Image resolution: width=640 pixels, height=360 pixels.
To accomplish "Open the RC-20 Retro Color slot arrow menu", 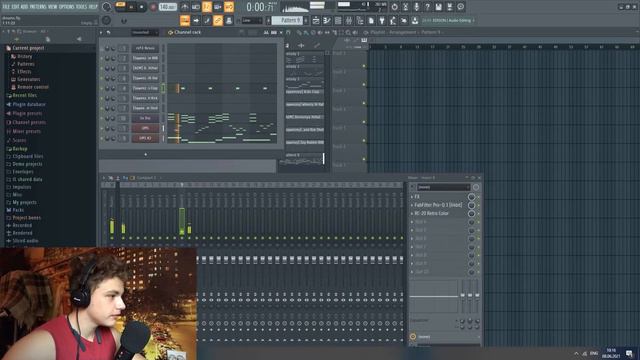I will (411, 213).
